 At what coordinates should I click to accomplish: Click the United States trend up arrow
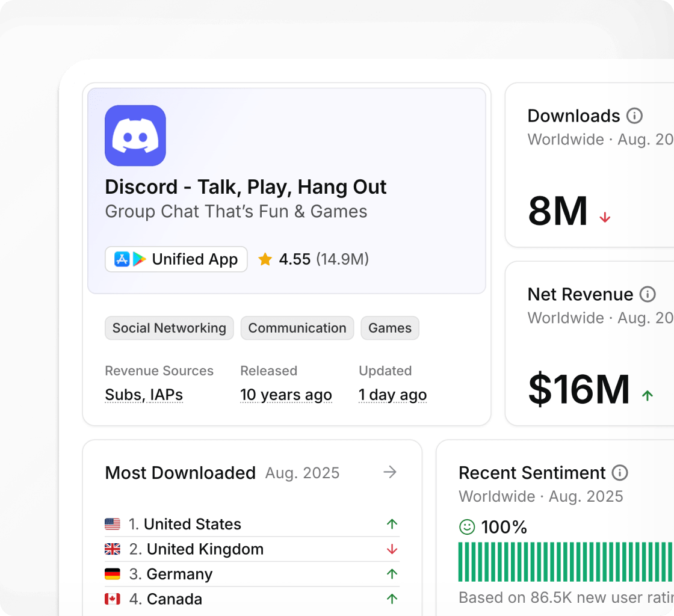(392, 523)
